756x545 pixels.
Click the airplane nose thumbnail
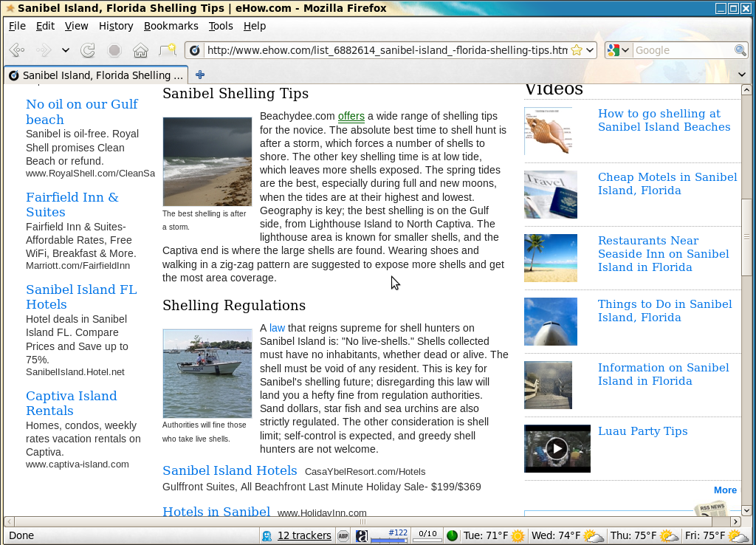pyautogui.click(x=551, y=322)
